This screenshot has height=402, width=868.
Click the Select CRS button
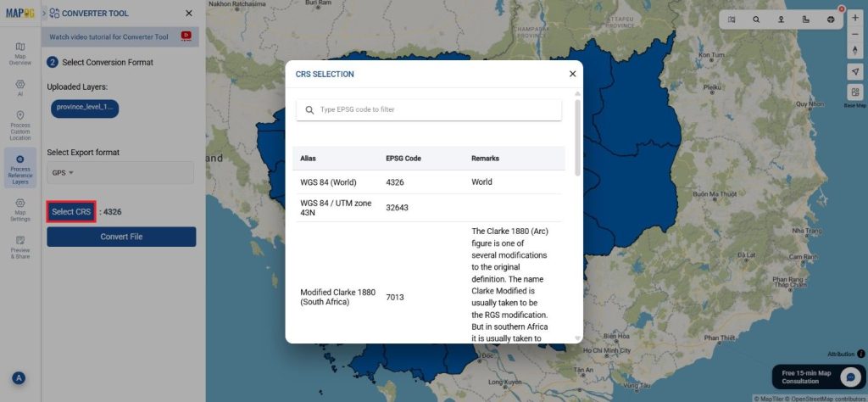[x=71, y=212]
